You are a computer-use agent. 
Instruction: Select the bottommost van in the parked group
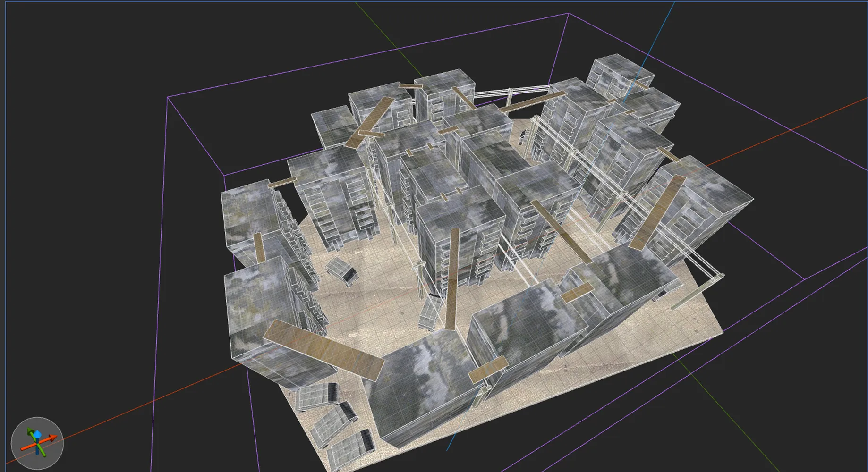coord(351,451)
